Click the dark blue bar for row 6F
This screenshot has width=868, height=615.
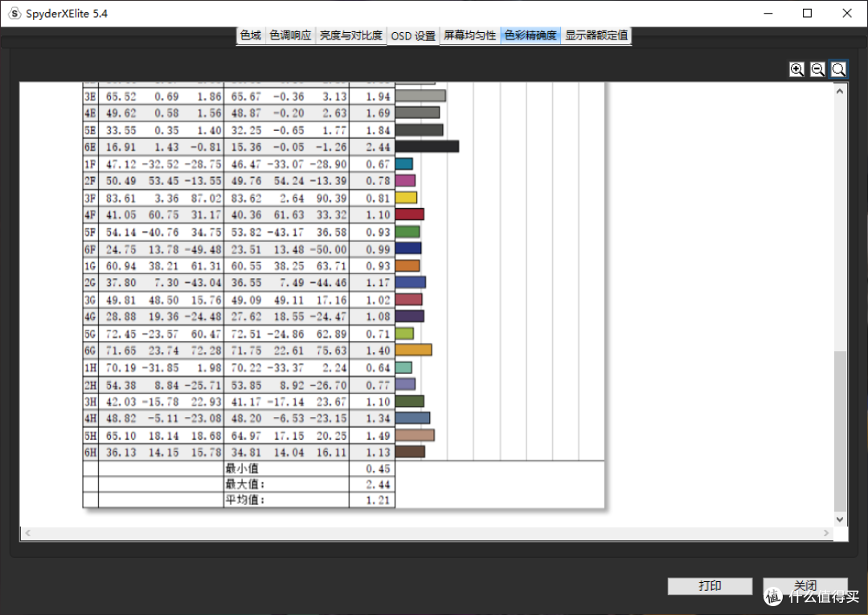click(x=408, y=248)
